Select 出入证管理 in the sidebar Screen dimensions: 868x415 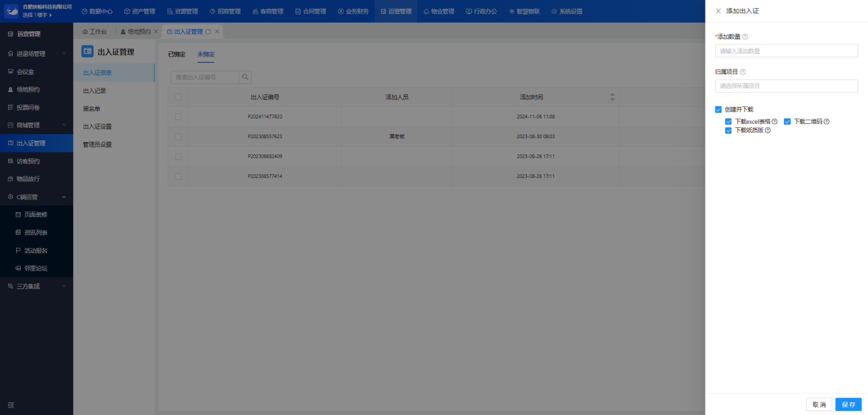click(36, 143)
